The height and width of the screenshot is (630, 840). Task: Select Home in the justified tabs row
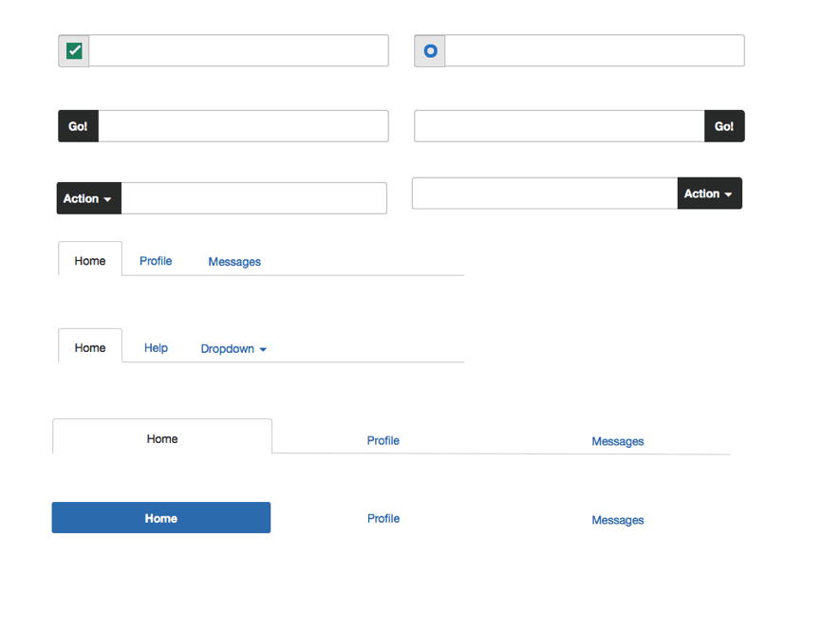[x=162, y=438]
